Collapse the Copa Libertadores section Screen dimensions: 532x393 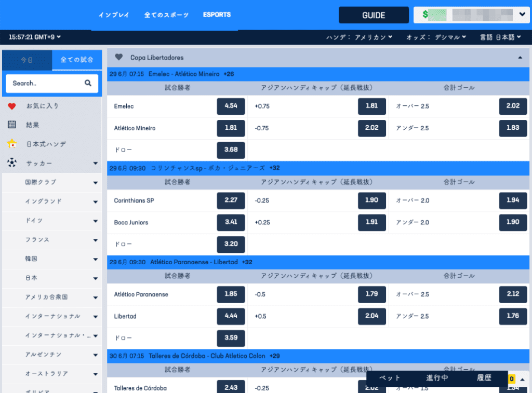pos(520,58)
